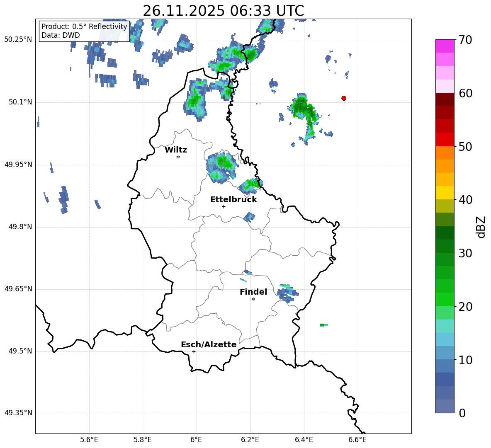Click the 5.8°E longitude label

click(x=143, y=440)
